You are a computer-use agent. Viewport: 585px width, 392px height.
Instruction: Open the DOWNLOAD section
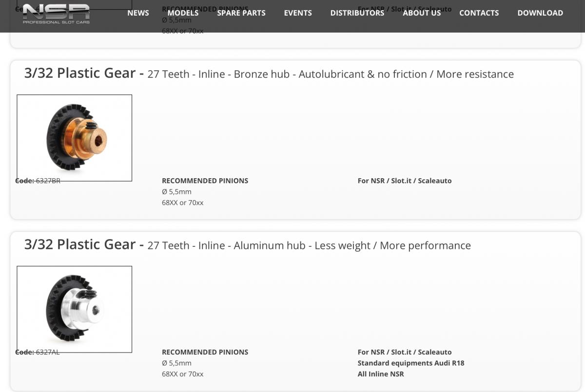pyautogui.click(x=540, y=13)
